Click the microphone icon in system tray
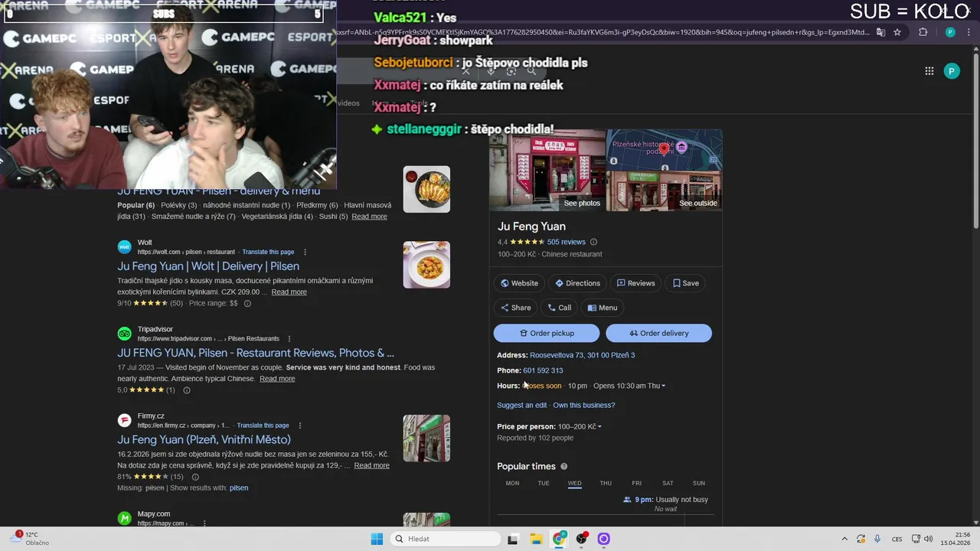The width and height of the screenshot is (980, 551). tap(877, 539)
